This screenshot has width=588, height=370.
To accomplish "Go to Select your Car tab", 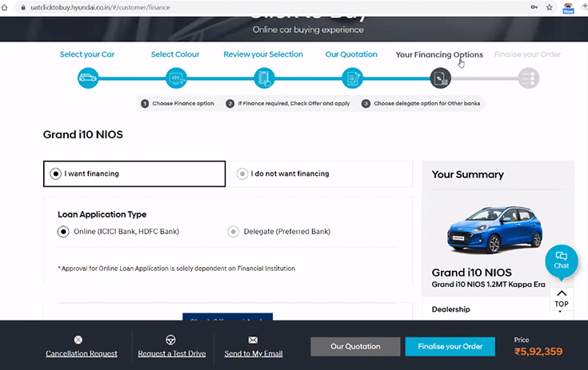I will [x=87, y=54].
